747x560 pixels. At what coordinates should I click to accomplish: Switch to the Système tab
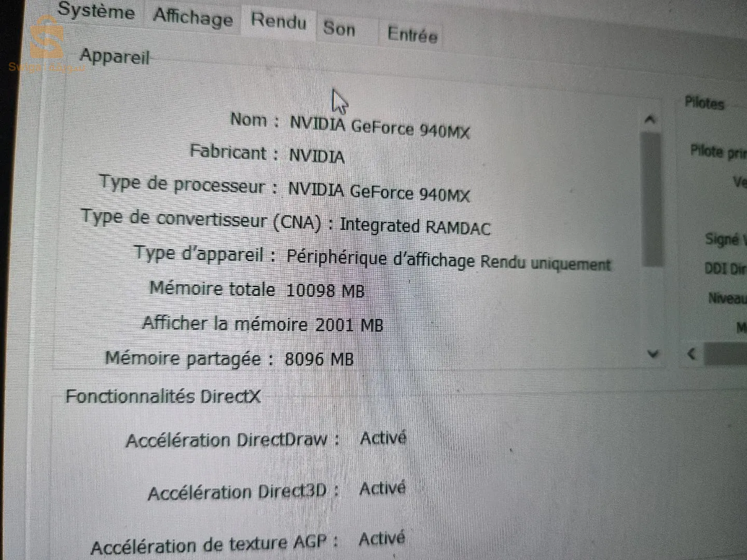96,12
